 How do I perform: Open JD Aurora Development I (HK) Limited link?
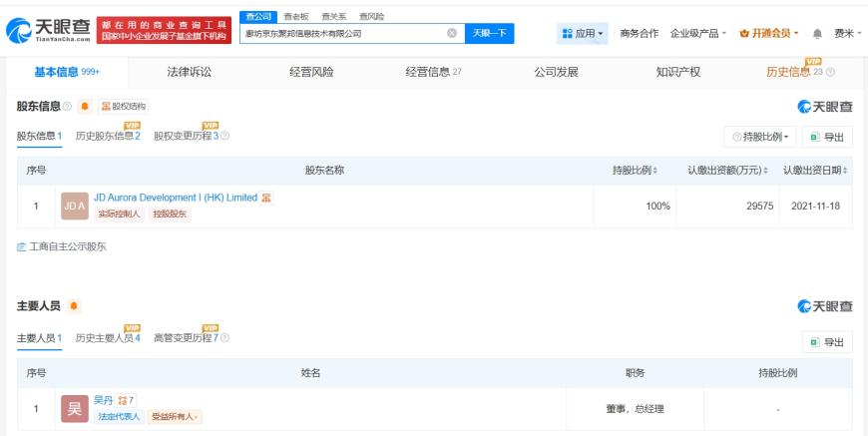(x=176, y=198)
